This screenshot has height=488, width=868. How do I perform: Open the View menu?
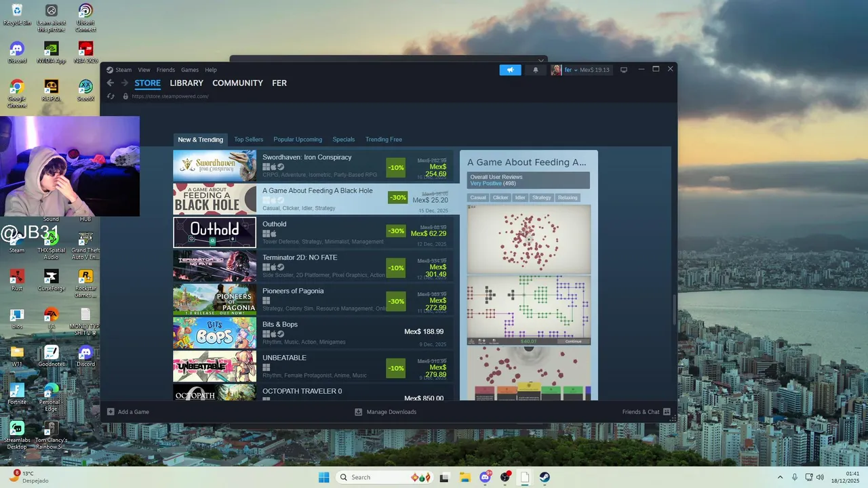144,70
